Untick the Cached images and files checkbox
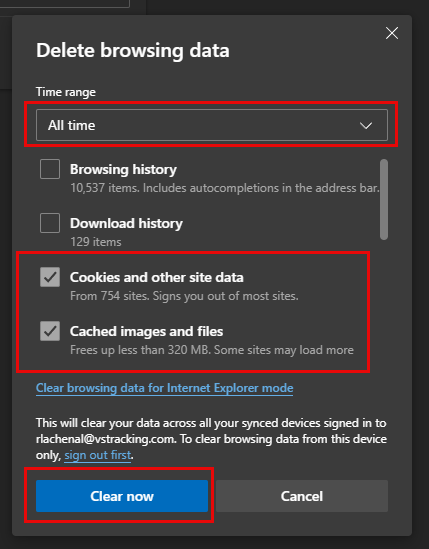The image size is (429, 549). [50, 331]
